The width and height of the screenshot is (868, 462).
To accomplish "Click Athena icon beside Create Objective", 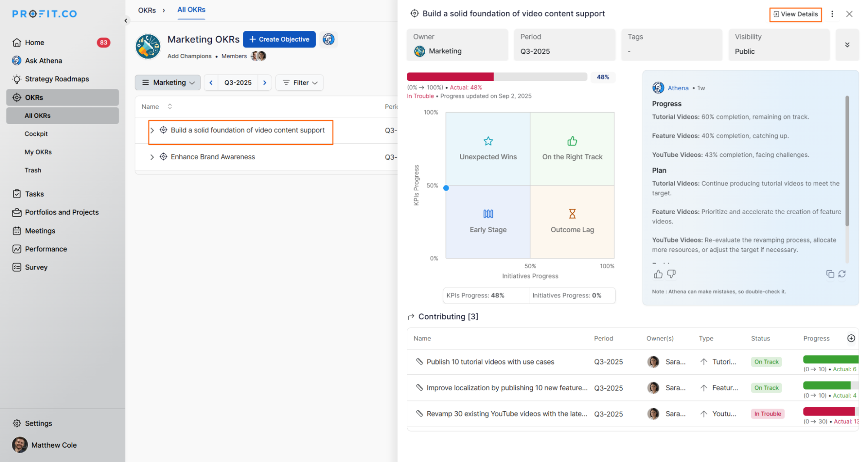I will (x=328, y=39).
